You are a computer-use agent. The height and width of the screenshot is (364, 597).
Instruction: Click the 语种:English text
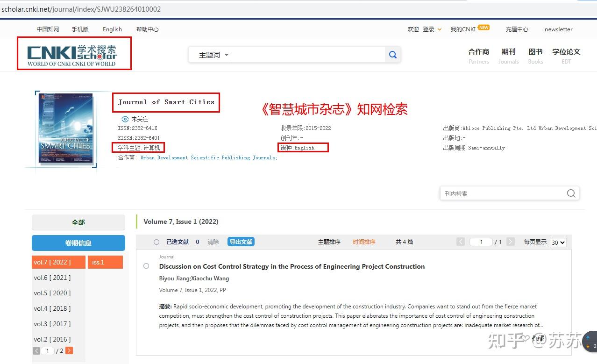click(x=298, y=148)
